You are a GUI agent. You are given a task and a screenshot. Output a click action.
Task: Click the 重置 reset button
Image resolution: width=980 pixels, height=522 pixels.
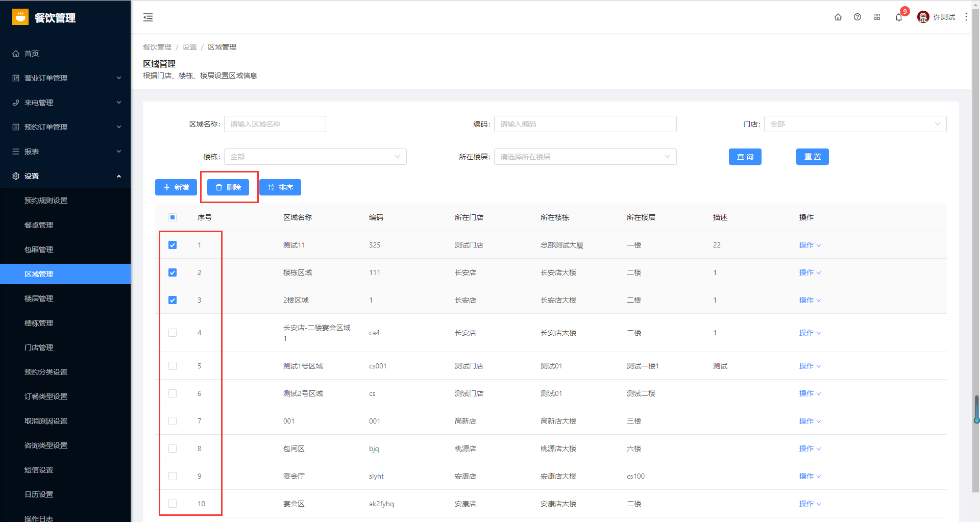point(813,157)
